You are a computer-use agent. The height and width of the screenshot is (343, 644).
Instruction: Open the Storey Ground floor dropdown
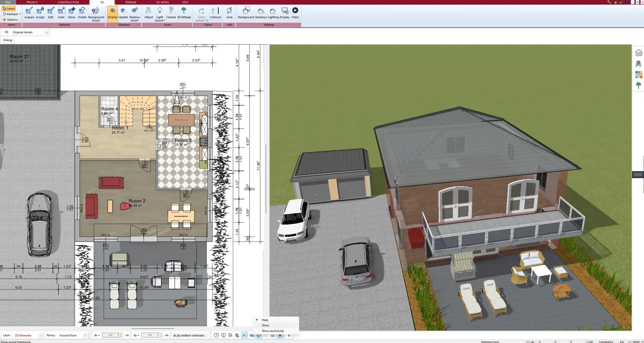pyautogui.click(x=85, y=335)
